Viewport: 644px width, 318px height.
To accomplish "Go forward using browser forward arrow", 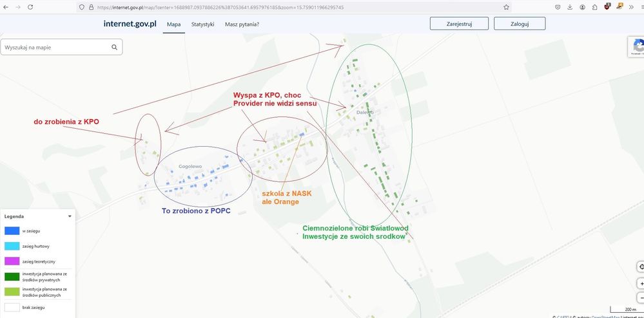I will [17, 7].
